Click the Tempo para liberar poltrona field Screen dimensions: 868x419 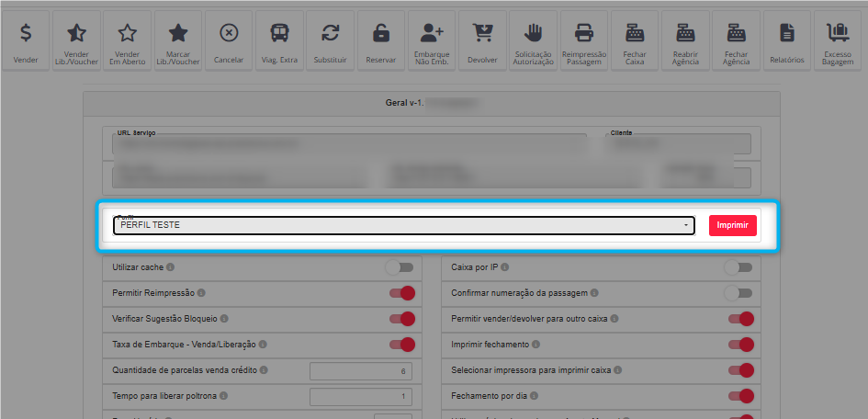(361, 397)
